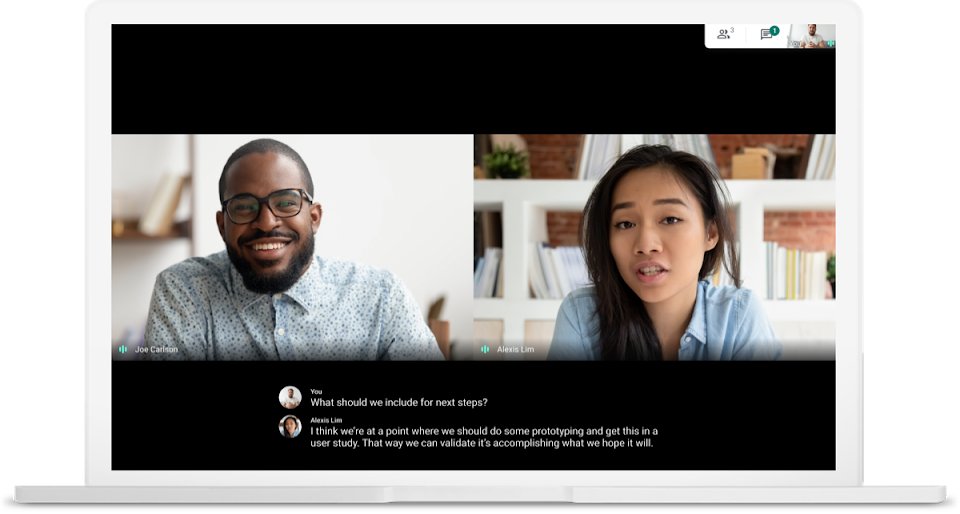This screenshot has height=514, width=960.
Task: Click the participant count number 3
Action: point(731,30)
